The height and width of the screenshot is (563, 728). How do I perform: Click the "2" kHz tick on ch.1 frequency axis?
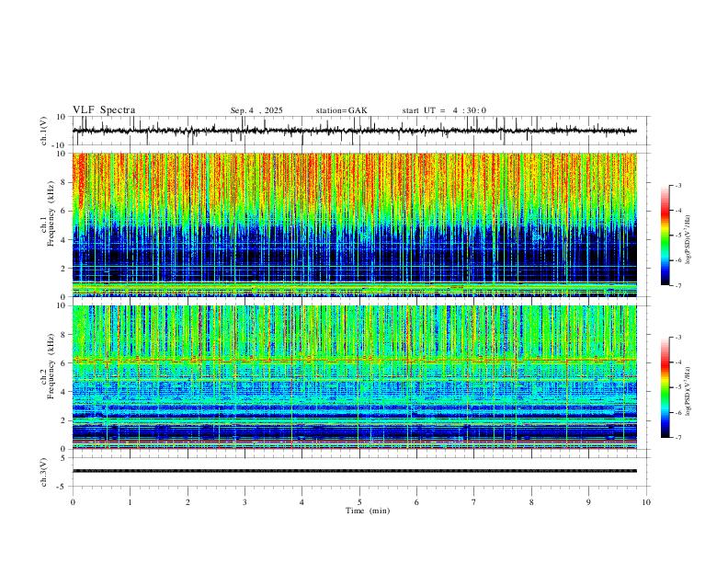tap(64, 268)
